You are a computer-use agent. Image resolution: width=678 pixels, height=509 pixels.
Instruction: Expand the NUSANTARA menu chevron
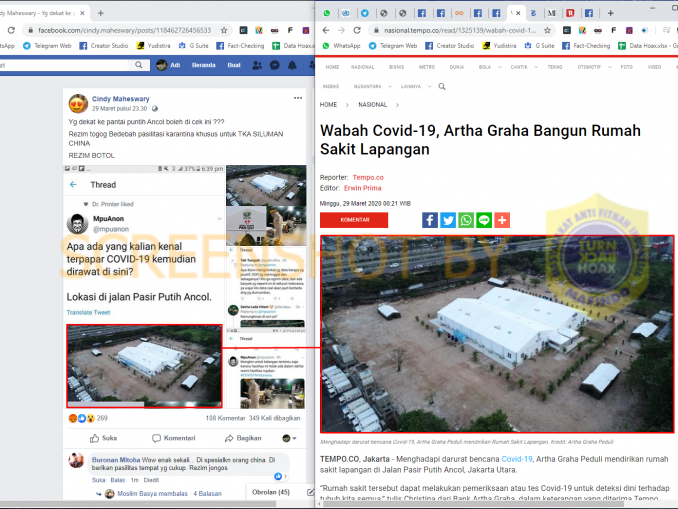390,86
